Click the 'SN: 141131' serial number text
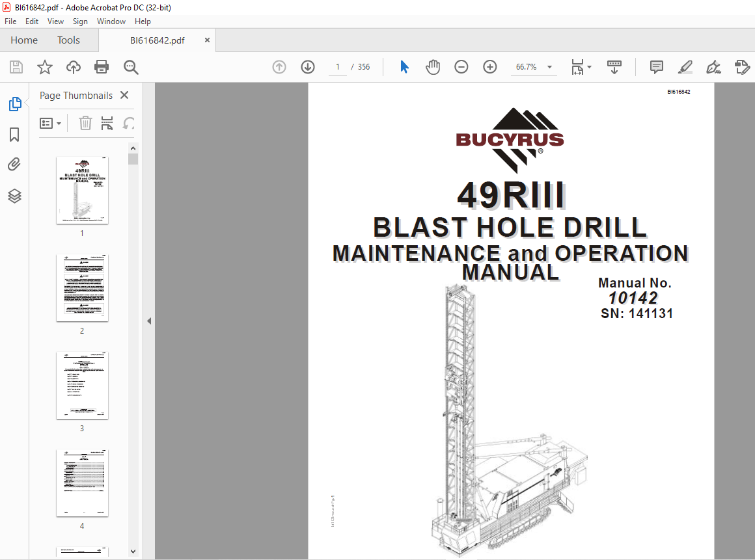 (x=637, y=313)
